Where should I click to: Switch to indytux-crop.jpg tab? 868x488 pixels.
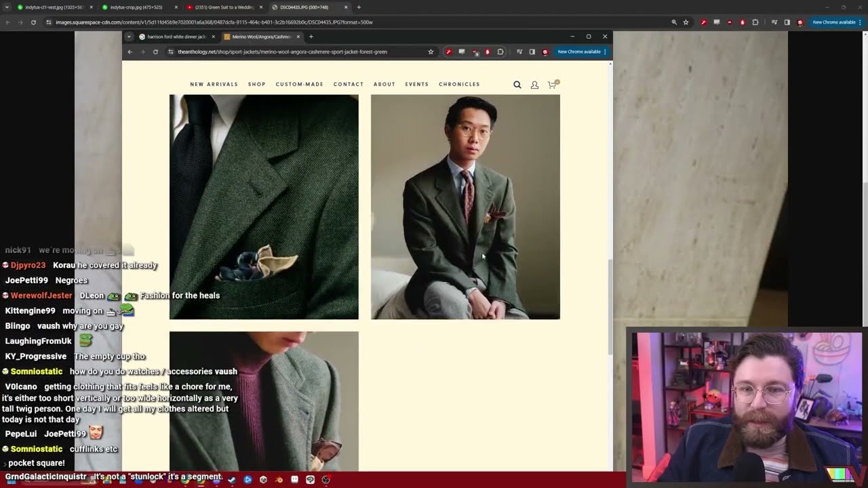point(139,7)
